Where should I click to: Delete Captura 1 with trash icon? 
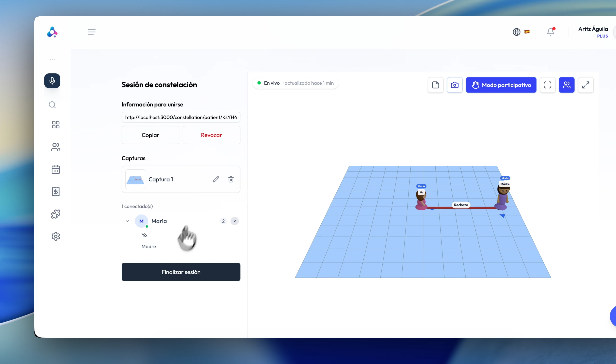click(231, 179)
